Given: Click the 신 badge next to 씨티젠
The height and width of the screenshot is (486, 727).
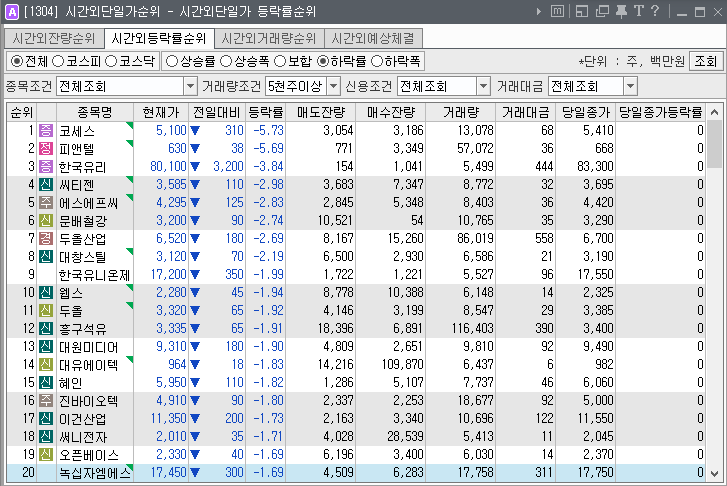Looking at the screenshot, I should (x=45, y=185).
